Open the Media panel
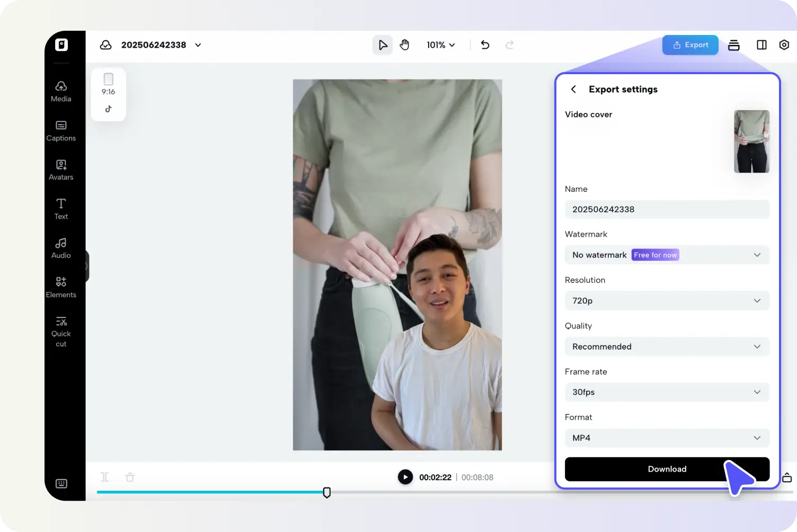The height and width of the screenshot is (532, 797). 60,91
